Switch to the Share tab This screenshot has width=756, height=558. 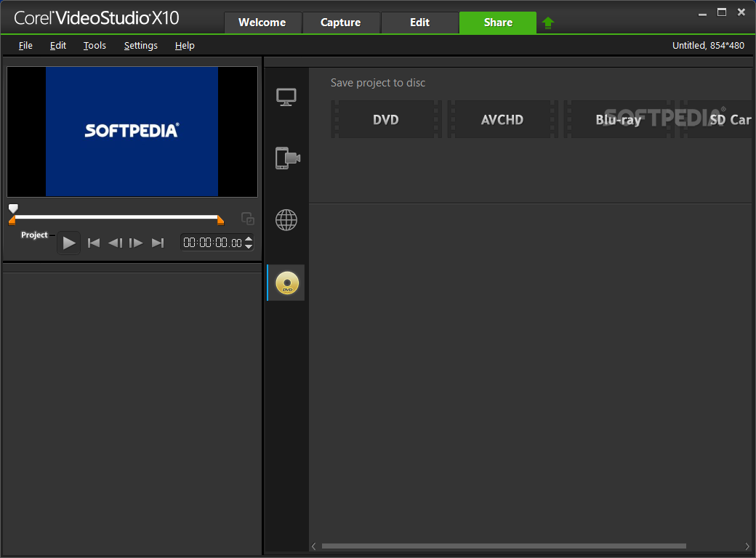(x=498, y=23)
